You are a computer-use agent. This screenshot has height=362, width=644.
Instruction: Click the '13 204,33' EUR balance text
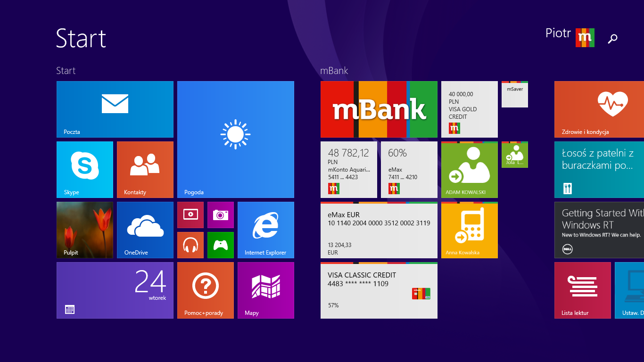(339, 245)
